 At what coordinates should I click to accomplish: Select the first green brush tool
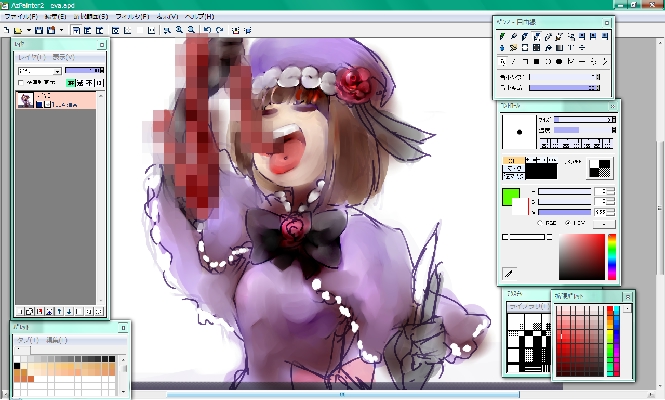coord(503,37)
